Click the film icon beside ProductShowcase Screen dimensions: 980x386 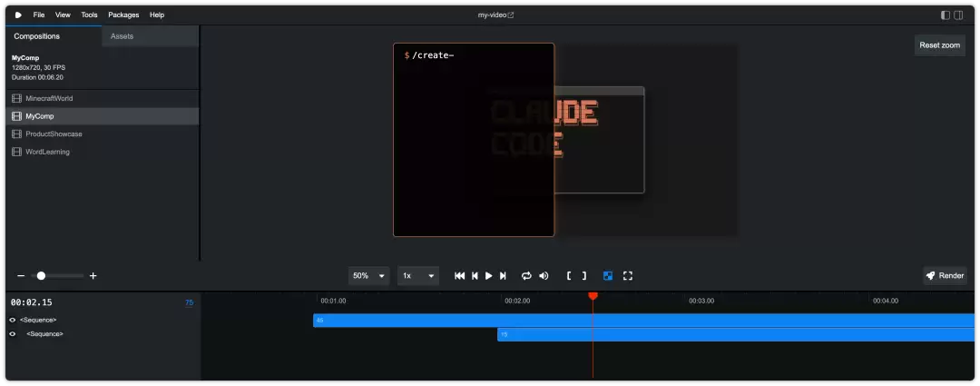pos(17,134)
